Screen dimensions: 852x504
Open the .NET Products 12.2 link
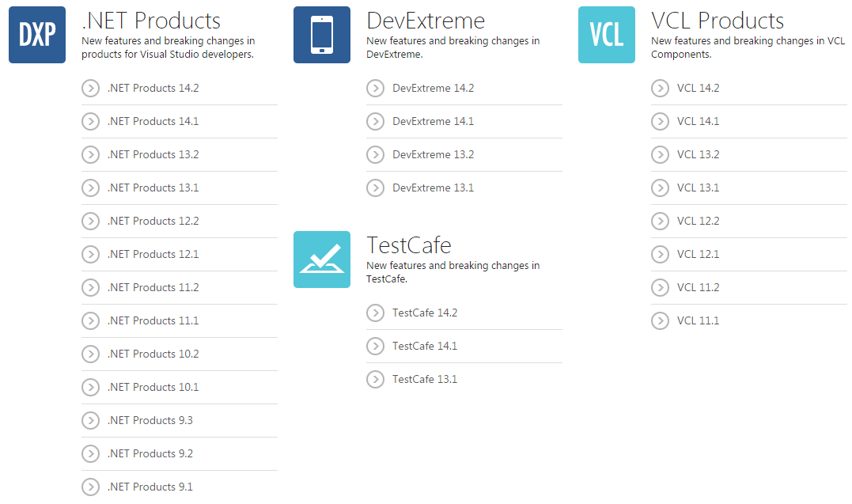[x=153, y=221]
